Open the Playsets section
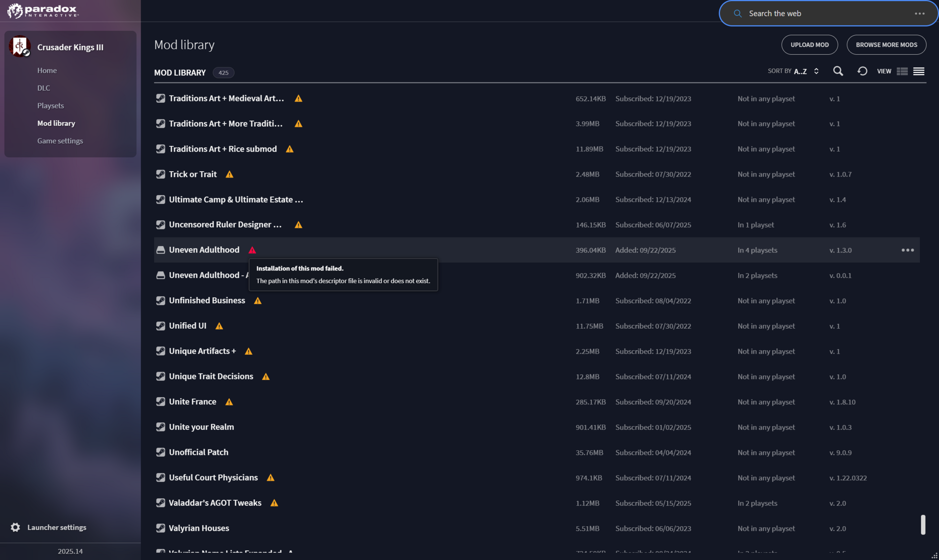This screenshot has height=560, width=939. pos(50,106)
